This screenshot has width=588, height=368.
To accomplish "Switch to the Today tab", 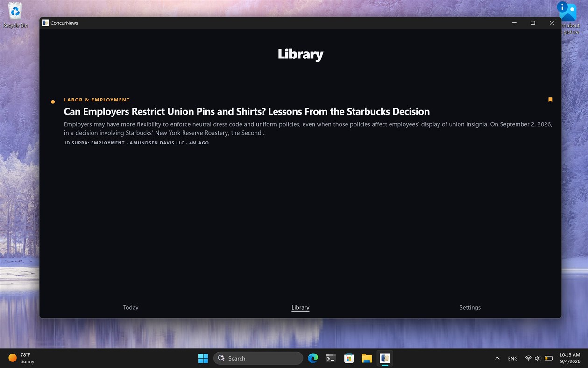I will (x=131, y=307).
